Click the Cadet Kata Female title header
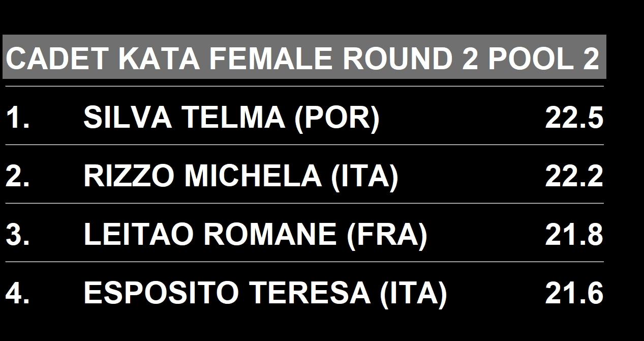This screenshot has width=644, height=341. (x=303, y=59)
